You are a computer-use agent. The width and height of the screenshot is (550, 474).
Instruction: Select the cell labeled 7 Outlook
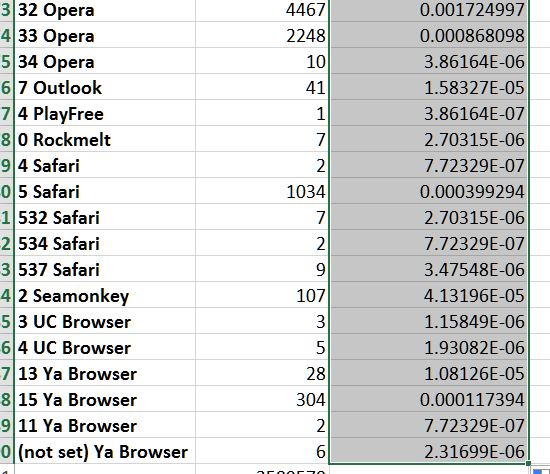coord(105,87)
